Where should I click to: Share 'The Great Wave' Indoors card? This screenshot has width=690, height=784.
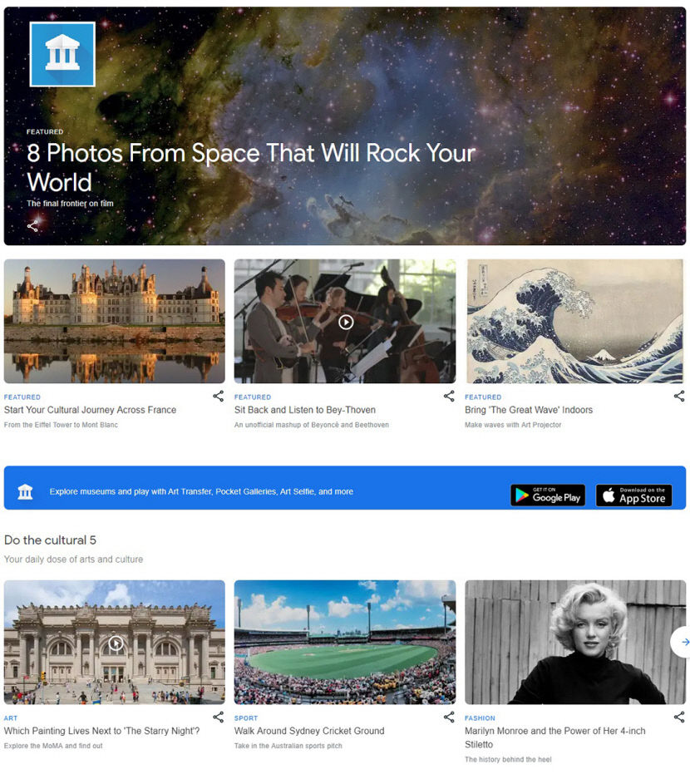(x=679, y=397)
